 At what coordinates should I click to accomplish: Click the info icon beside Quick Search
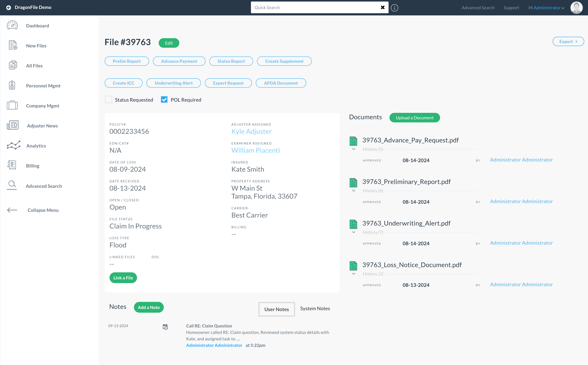pos(394,8)
